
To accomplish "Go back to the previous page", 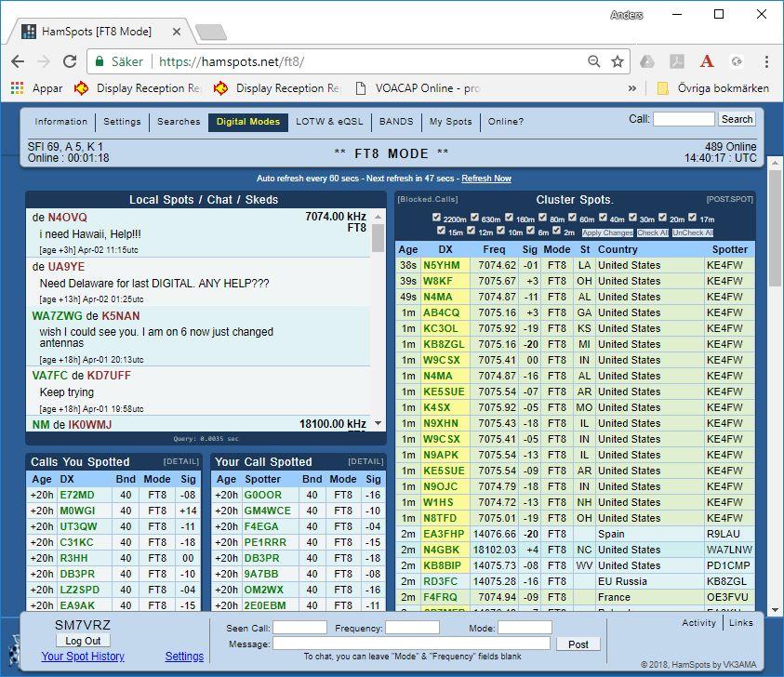I will [18, 61].
